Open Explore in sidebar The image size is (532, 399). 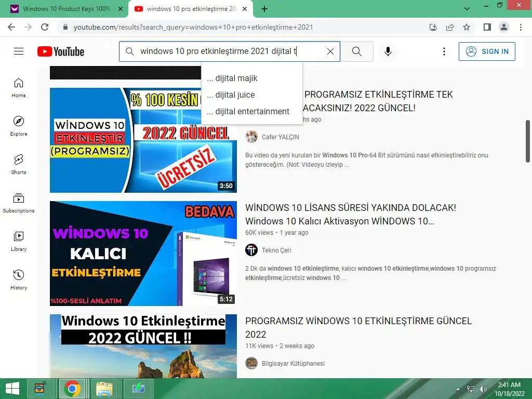19,126
